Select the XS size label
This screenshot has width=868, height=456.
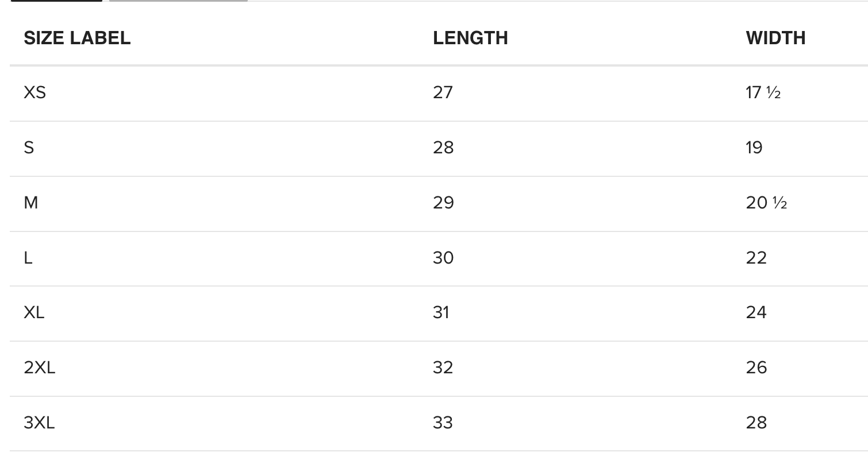point(34,92)
